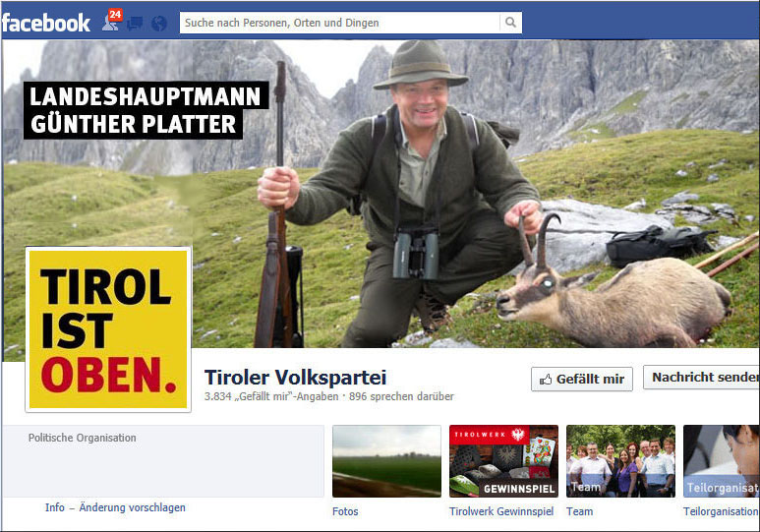This screenshot has height=532, width=760.
Task: Click the facebook logo
Action: [x=46, y=23]
